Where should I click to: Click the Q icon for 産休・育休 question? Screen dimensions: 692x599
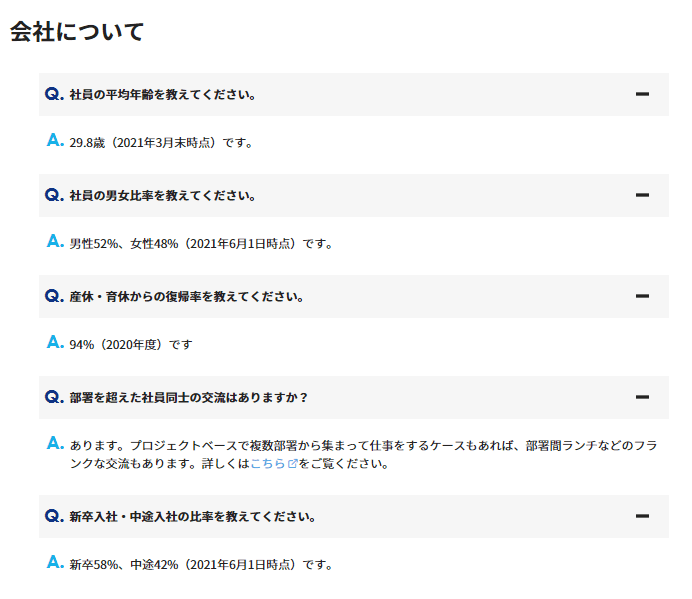pos(54,297)
